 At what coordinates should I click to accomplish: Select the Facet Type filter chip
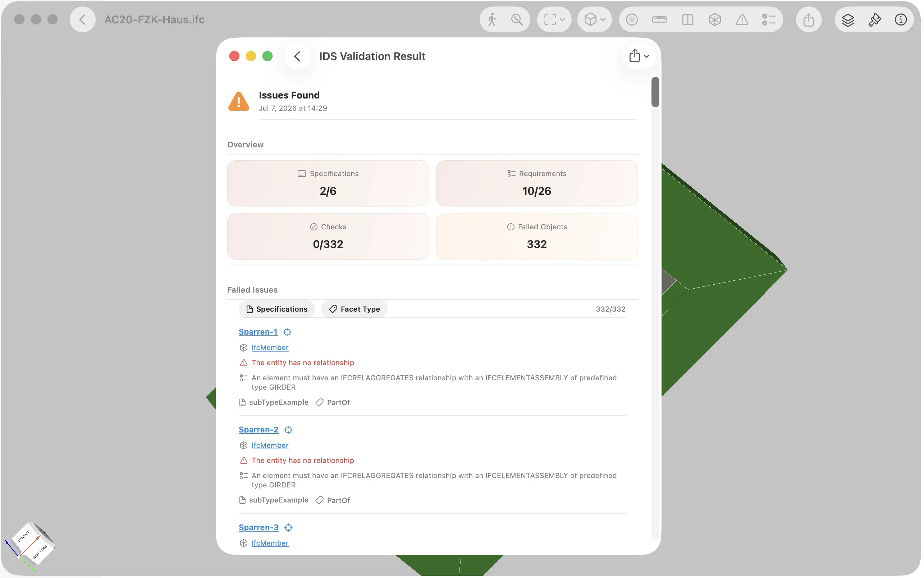click(355, 309)
